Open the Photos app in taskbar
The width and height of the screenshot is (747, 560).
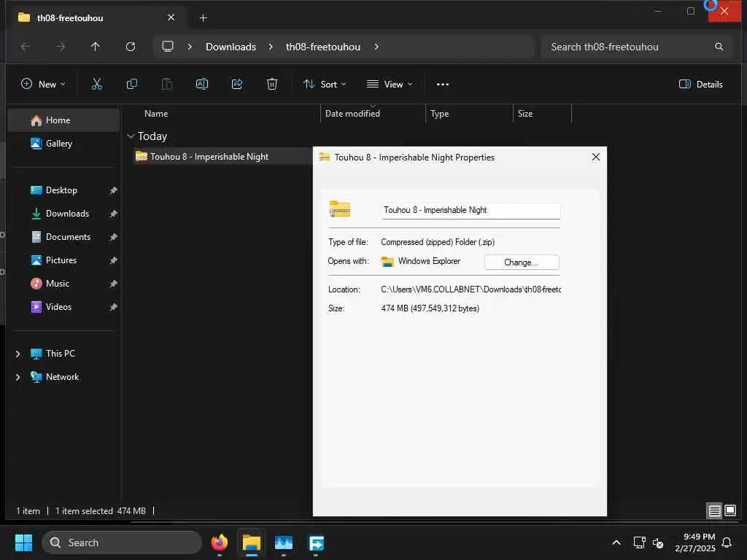(284, 542)
